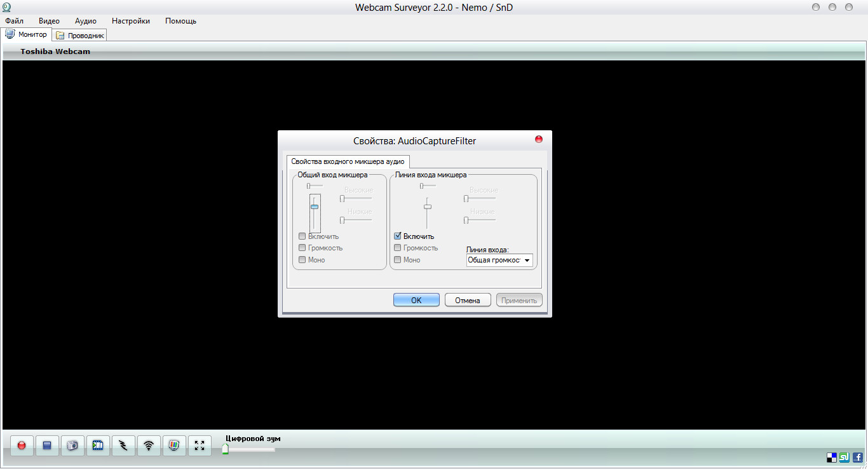
Task: Switch to fullscreen with the arrows icon
Action: tap(200, 445)
